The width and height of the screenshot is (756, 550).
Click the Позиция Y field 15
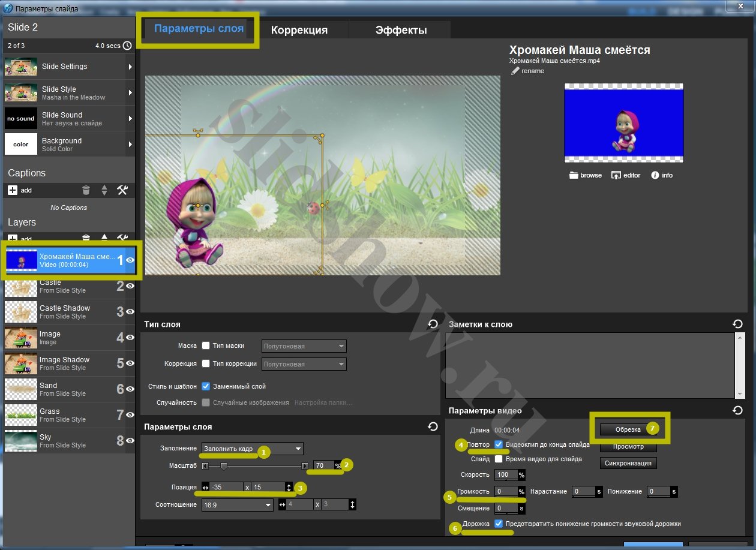[x=268, y=488]
